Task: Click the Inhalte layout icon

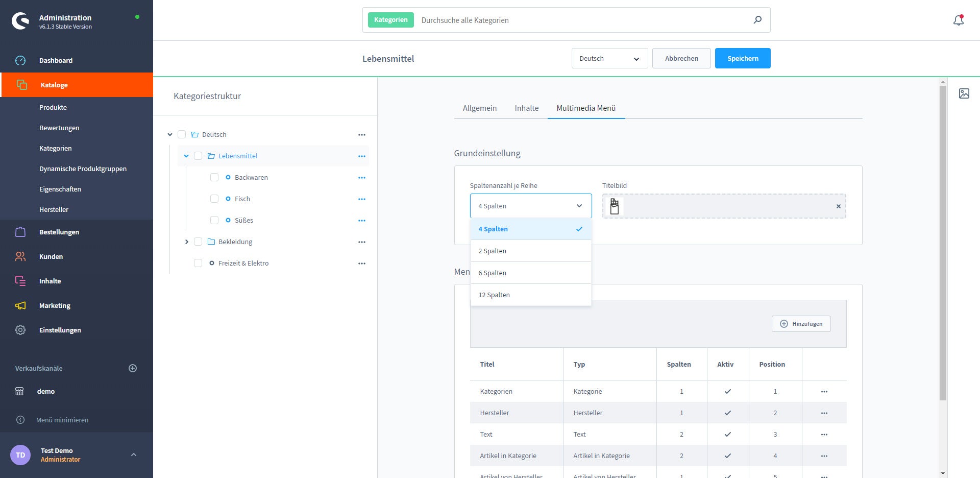Action: (20, 281)
